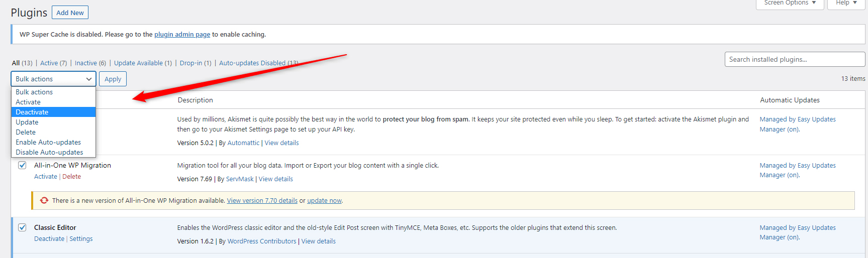The width and height of the screenshot is (868, 258).
Task: Expand the Help panel
Action: (x=846, y=4)
